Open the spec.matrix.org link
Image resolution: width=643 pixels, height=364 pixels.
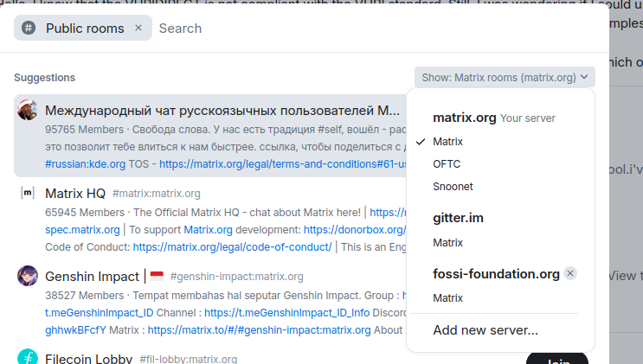click(82, 230)
